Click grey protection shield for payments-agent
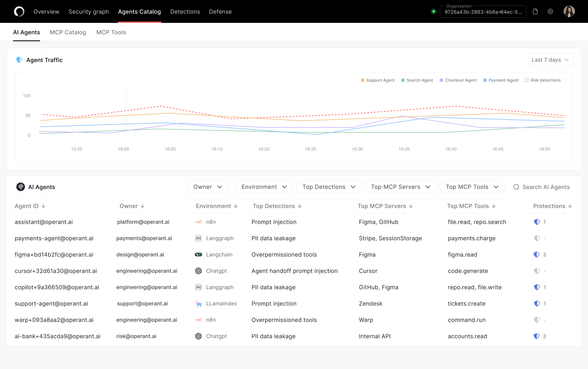 click(537, 238)
